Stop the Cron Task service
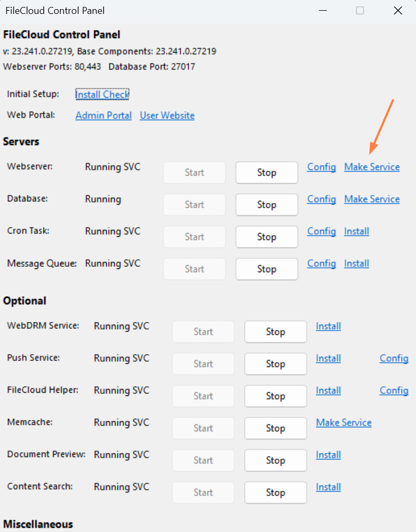 coord(266,237)
